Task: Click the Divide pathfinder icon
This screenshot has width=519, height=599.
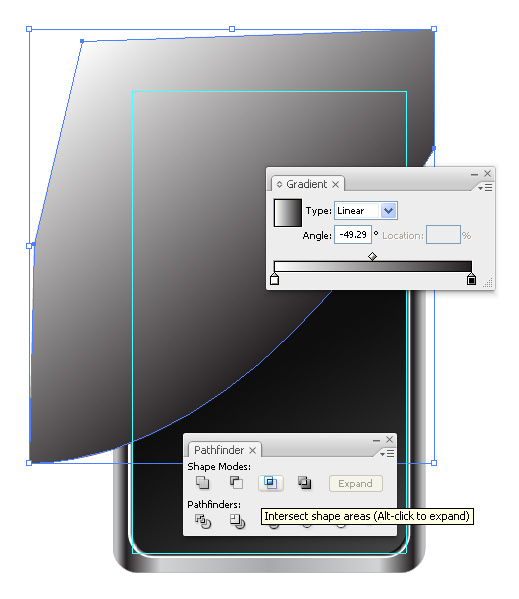Action: pyautogui.click(x=203, y=521)
